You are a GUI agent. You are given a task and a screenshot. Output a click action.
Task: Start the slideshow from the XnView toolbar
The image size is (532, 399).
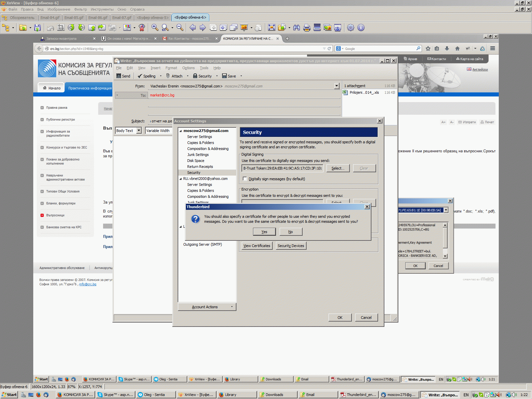click(x=244, y=28)
